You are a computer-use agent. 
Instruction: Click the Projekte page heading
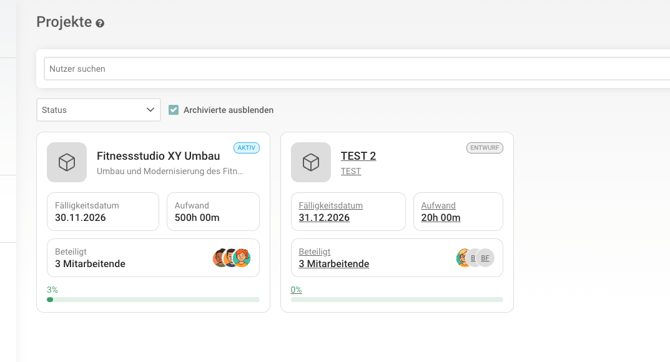(x=64, y=22)
